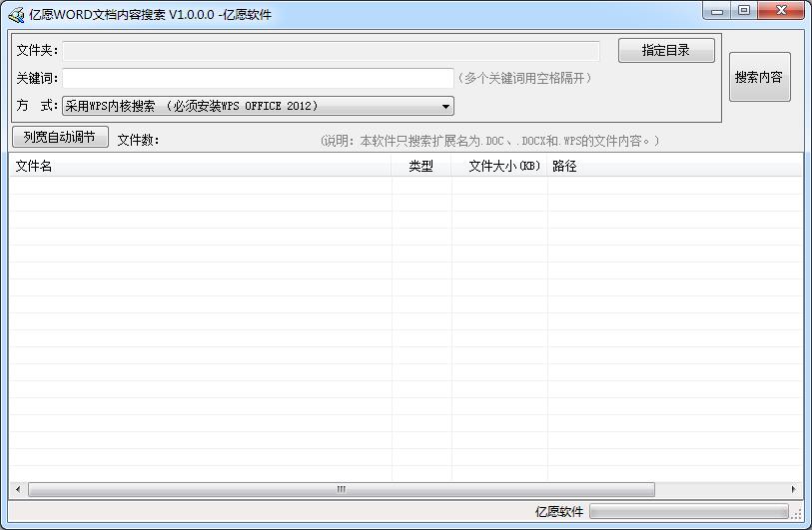The image size is (812, 530).
Task: Click the horizontal scrollbar thumb
Action: tap(341, 489)
